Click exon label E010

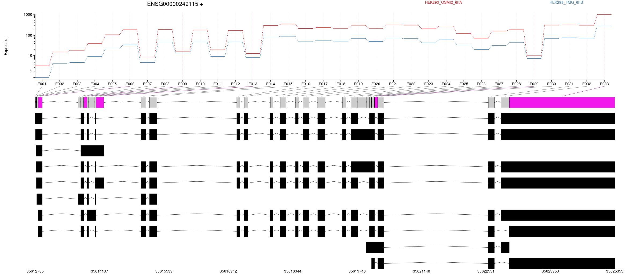click(200, 84)
